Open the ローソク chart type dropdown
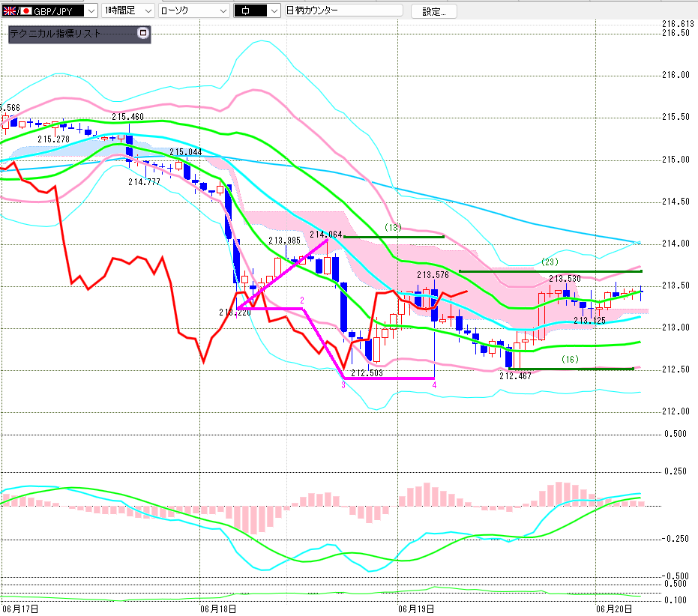This screenshot has height=616, width=698. 194,10
